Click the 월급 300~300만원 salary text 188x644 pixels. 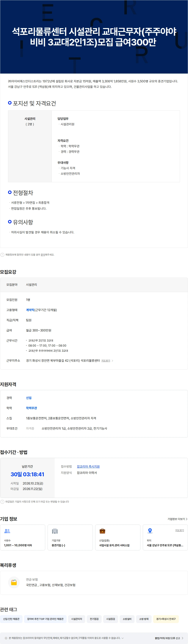pyautogui.click(x=39, y=330)
